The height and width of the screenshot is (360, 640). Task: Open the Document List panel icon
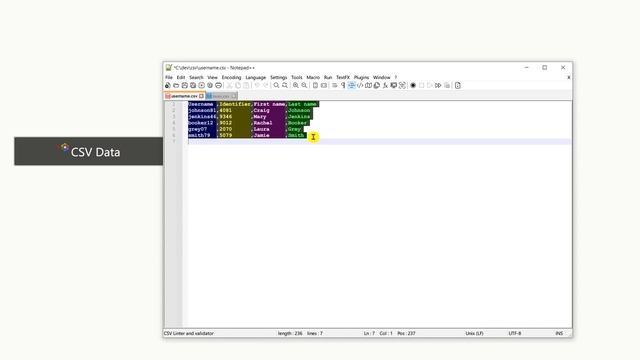point(377,85)
